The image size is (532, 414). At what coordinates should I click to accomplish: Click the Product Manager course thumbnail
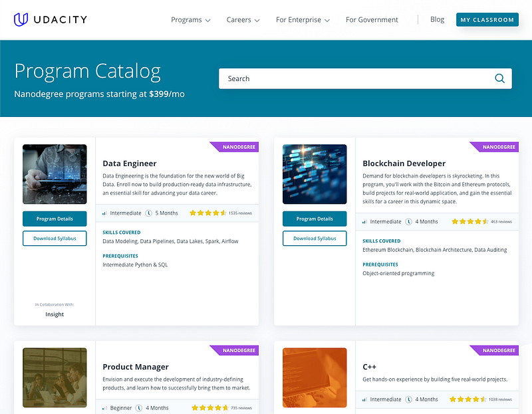(55, 377)
